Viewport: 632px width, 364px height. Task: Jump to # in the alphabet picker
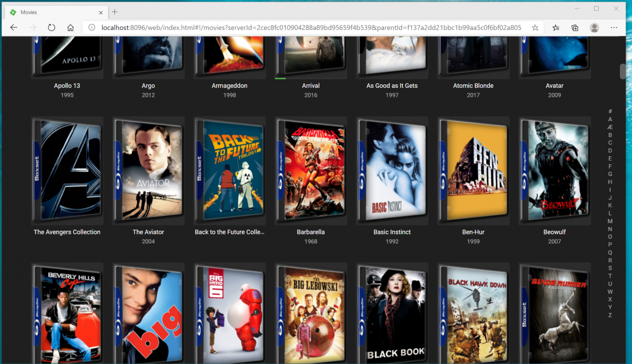click(x=610, y=112)
